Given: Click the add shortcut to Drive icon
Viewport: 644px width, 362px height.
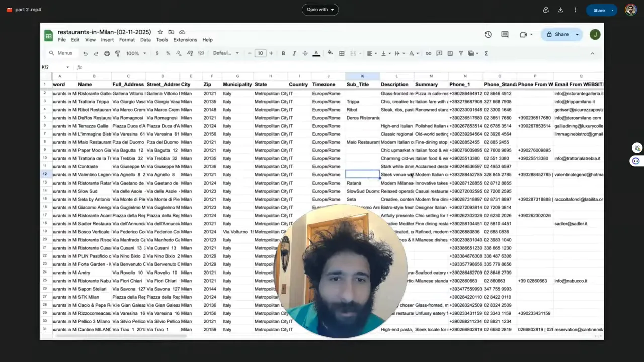Looking at the screenshot, I should click(546, 10).
